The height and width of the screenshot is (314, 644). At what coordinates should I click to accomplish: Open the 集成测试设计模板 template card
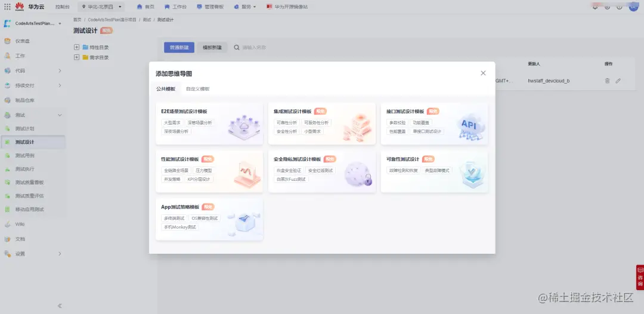(322, 124)
